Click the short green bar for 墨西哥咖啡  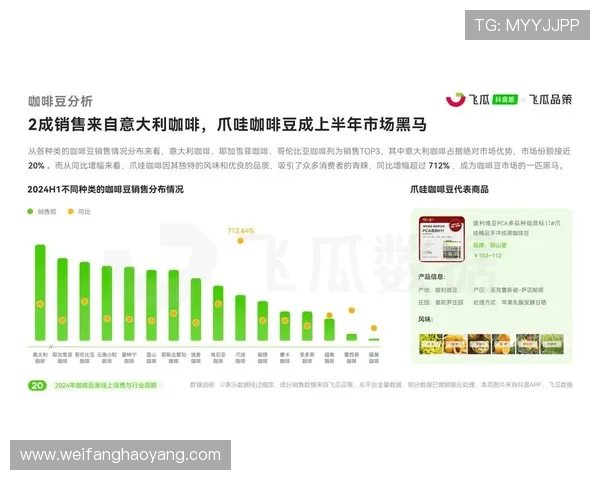[x=352, y=337]
